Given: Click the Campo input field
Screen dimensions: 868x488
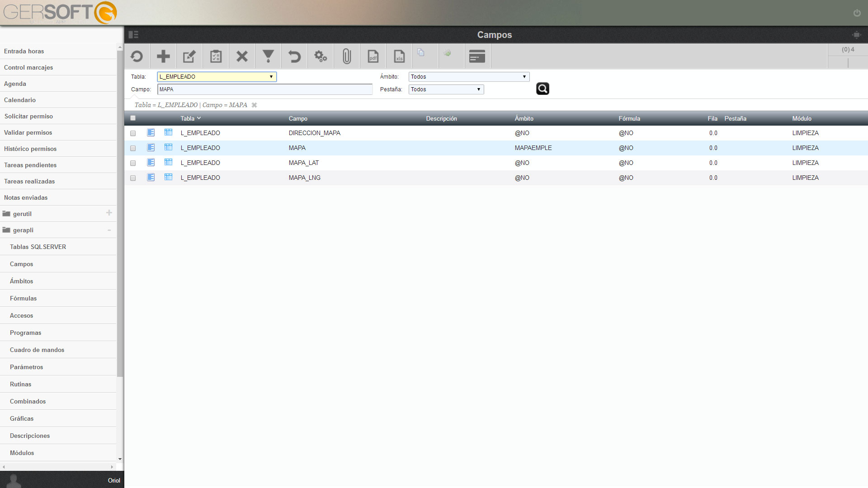Looking at the screenshot, I should click(265, 89).
